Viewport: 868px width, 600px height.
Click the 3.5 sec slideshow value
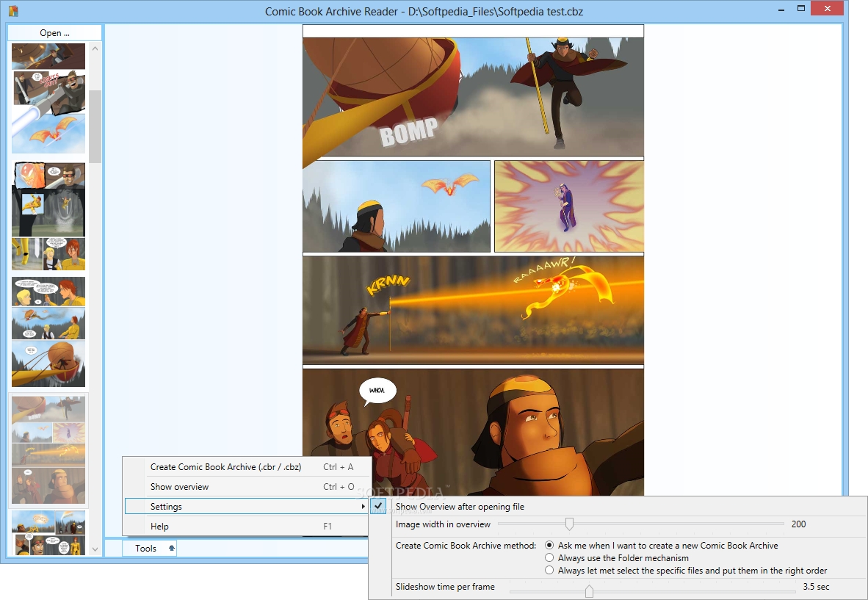816,587
